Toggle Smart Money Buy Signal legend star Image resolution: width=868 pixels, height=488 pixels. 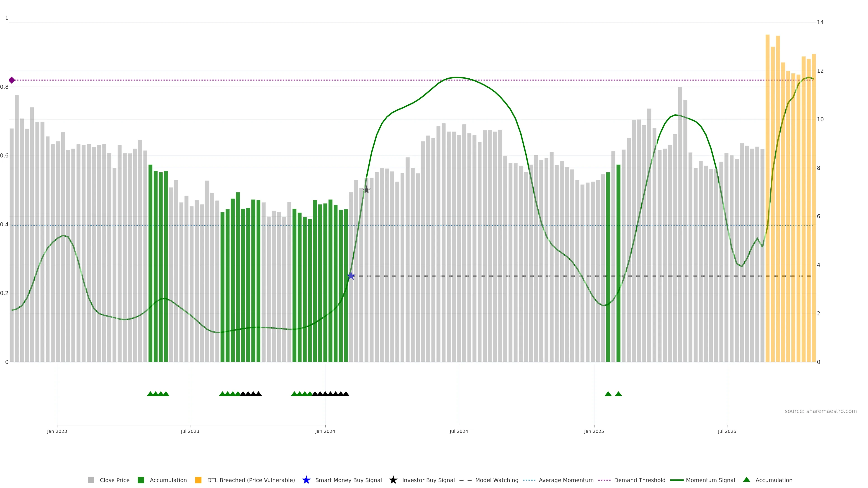pyautogui.click(x=306, y=480)
